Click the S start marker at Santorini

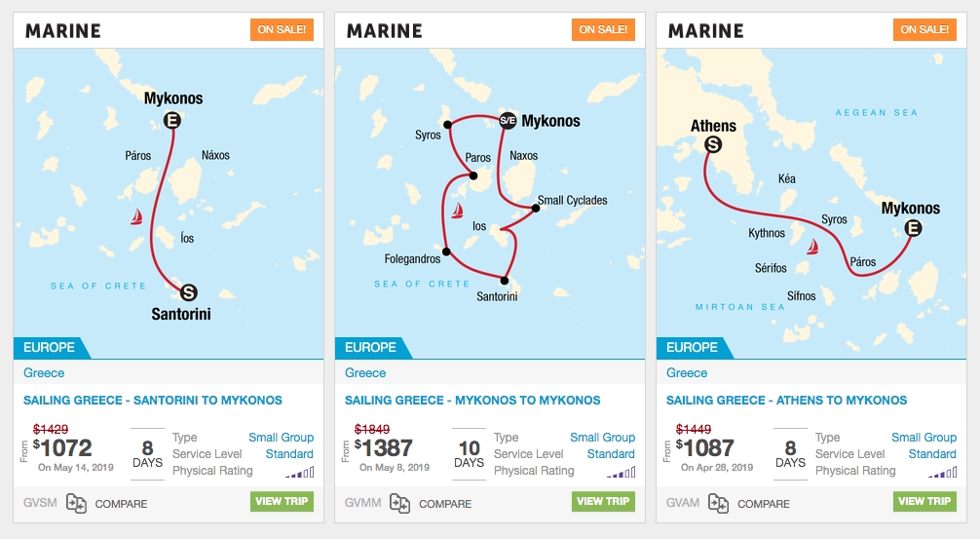[x=189, y=292]
